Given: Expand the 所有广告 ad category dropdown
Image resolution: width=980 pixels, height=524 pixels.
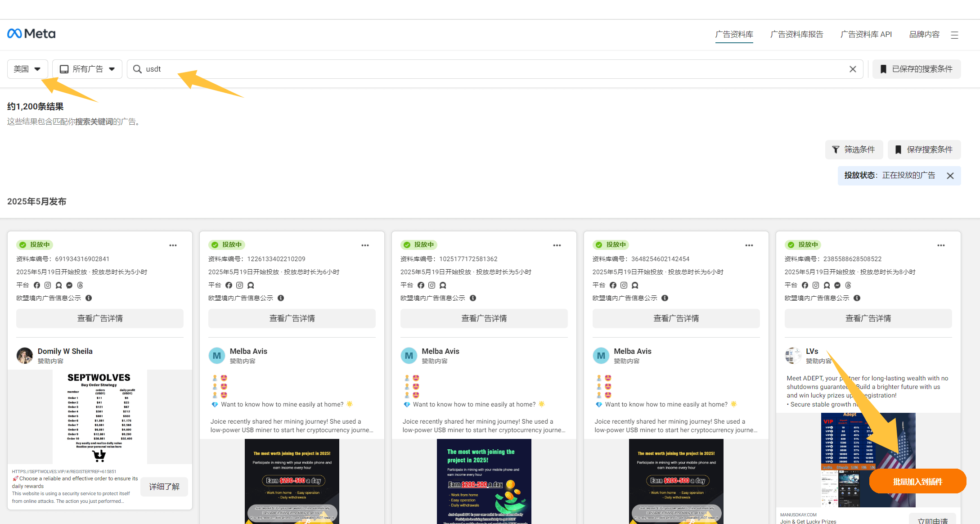Looking at the screenshot, I should click(x=87, y=69).
